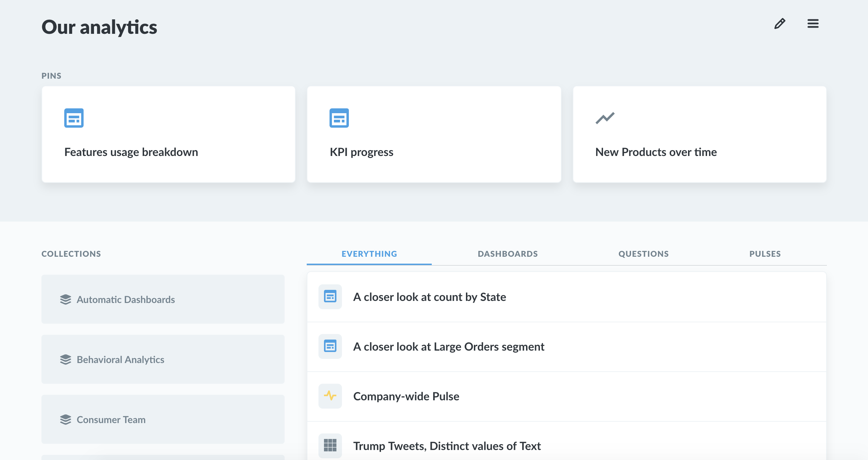Switch to the Questions tab

643,254
